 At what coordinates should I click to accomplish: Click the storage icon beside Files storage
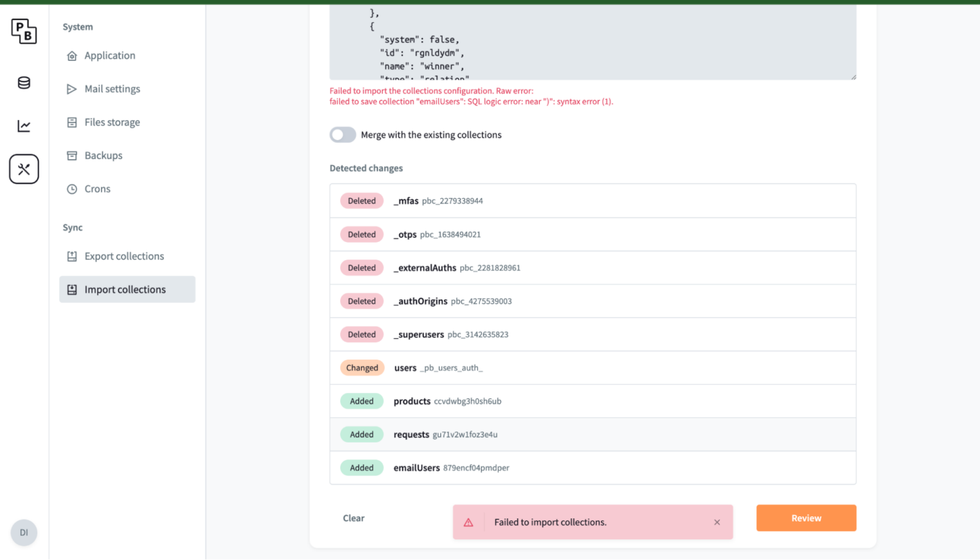click(72, 123)
